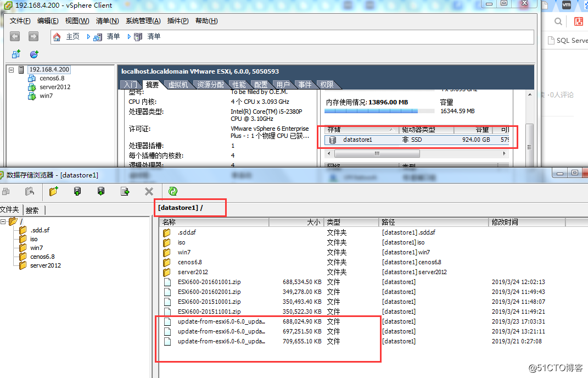588x378 pixels.
Task: Click the upload files to datastore icon
Action: 77,191
